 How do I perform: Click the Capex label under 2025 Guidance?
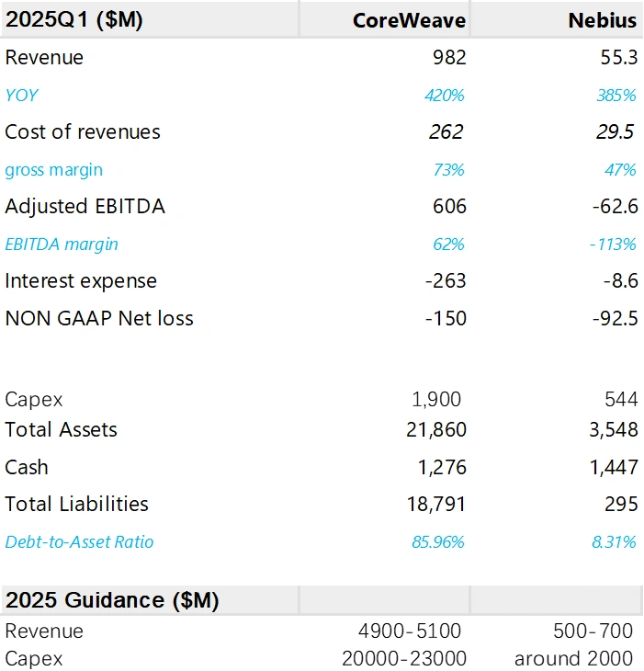[x=34, y=659]
